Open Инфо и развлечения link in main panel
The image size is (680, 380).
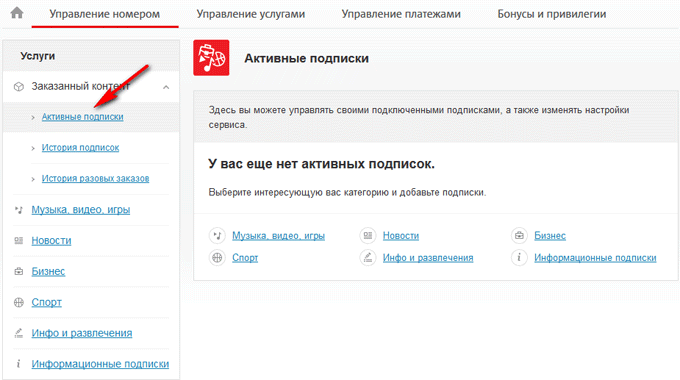(428, 258)
